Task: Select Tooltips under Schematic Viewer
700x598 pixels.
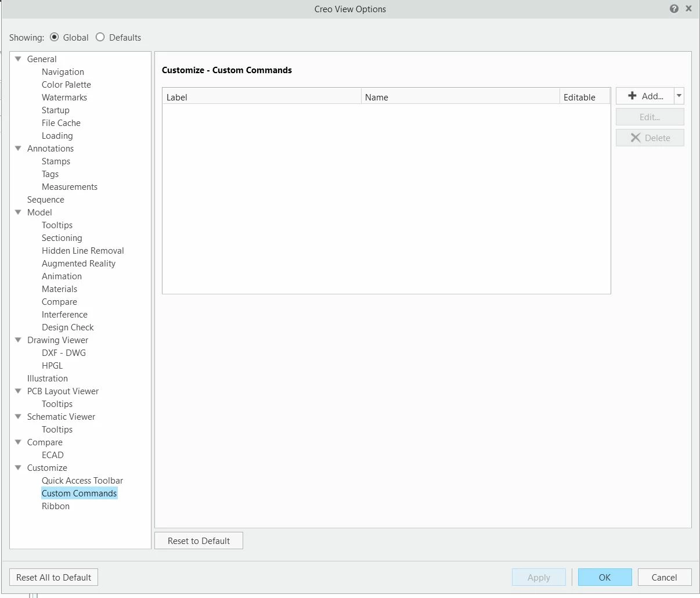Action: click(57, 429)
